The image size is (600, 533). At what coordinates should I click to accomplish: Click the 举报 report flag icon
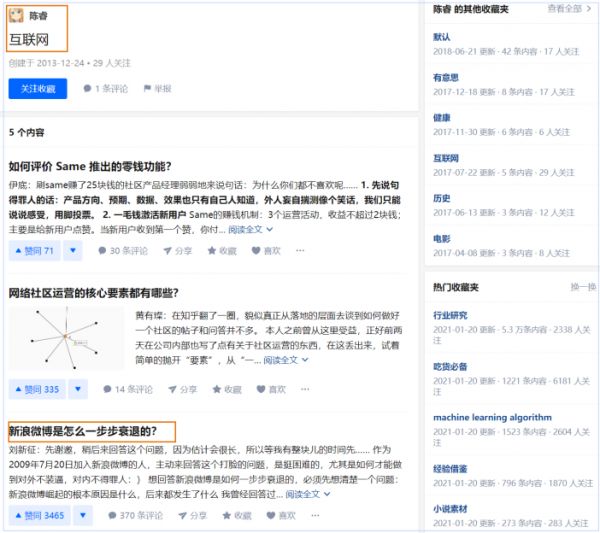(x=149, y=89)
